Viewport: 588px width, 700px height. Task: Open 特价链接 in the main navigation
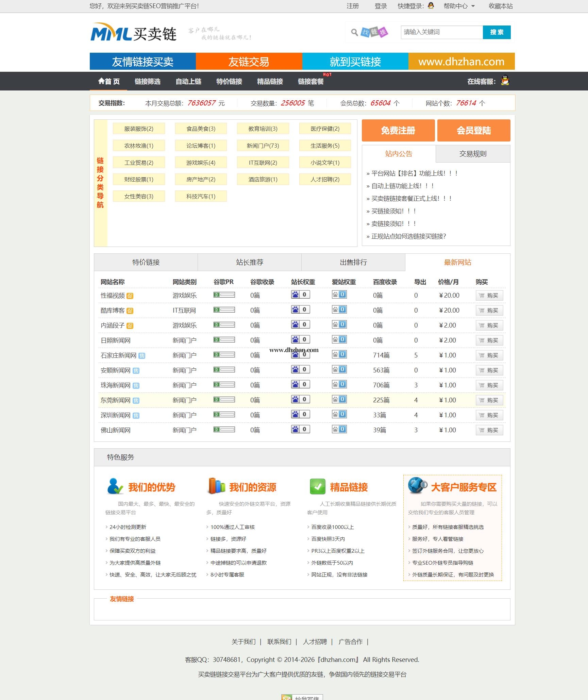coord(229,81)
